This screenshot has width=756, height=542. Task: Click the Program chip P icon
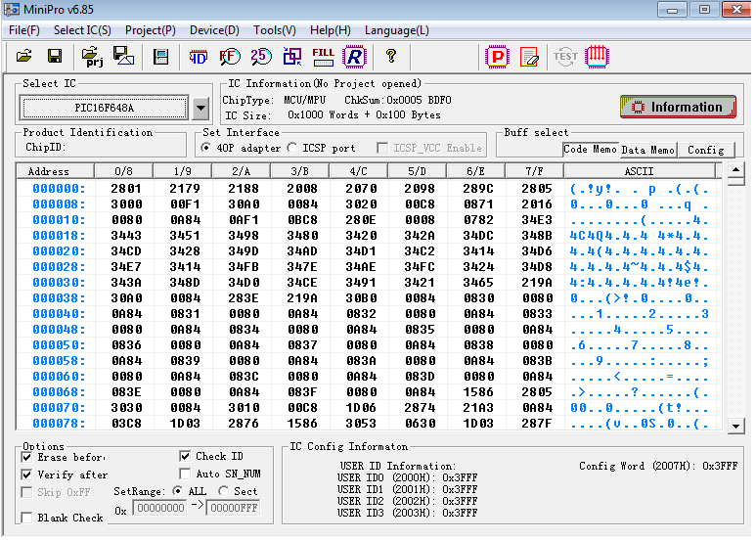tap(498, 56)
